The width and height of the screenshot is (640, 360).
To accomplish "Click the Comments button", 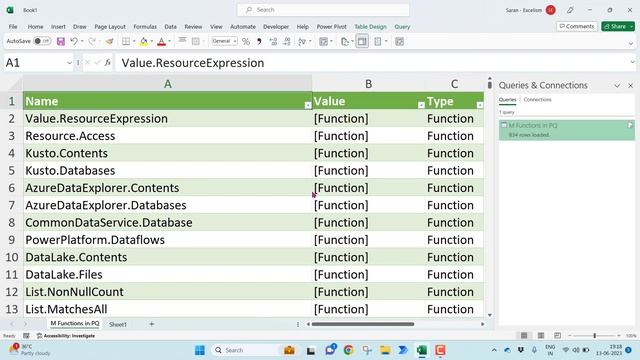I will pyautogui.click(x=577, y=26).
